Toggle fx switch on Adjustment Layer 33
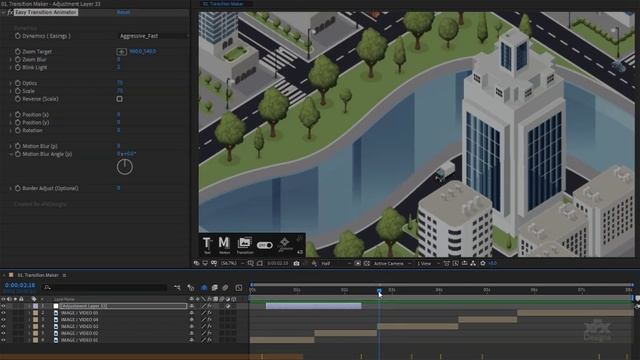The image size is (640, 360). tap(209, 306)
